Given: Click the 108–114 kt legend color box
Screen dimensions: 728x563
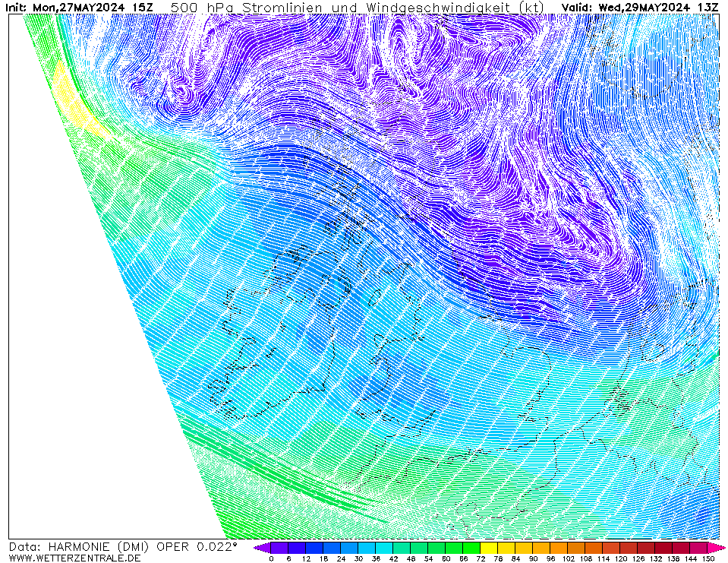Looking at the screenshot, I should (594, 548).
